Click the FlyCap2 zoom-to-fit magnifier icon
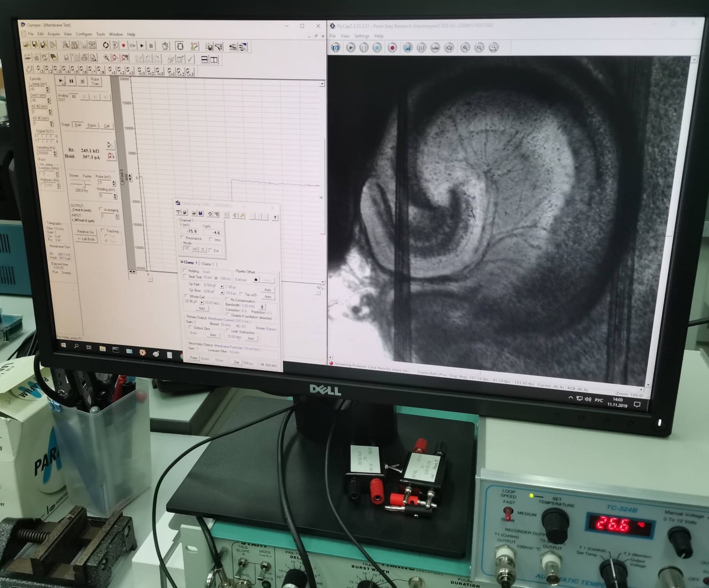 [493, 47]
